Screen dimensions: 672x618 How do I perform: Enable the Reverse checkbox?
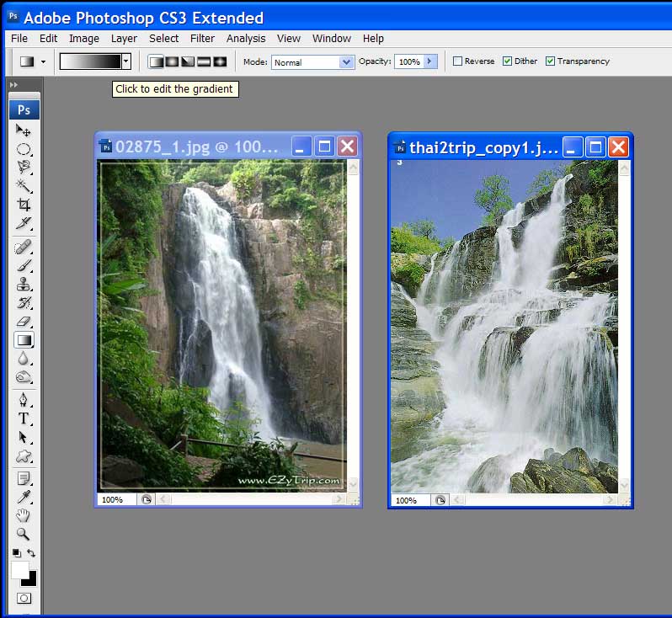coord(457,61)
